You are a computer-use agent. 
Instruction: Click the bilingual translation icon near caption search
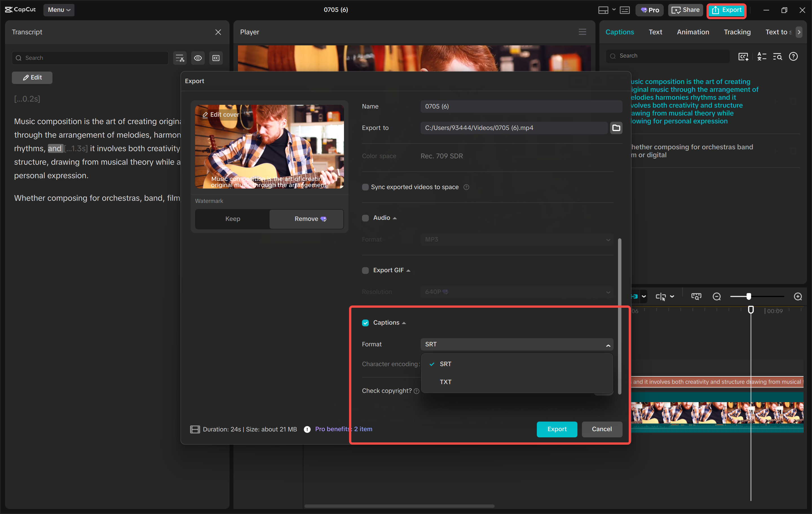coord(762,56)
